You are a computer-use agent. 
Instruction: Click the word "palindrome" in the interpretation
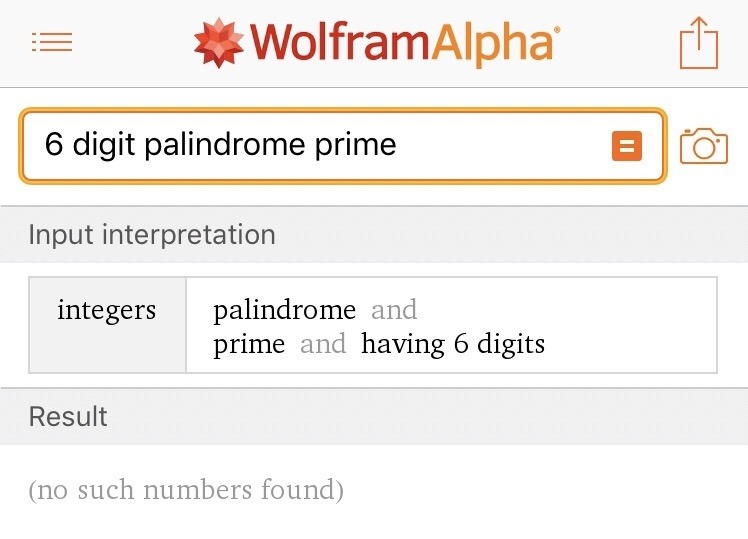(284, 310)
